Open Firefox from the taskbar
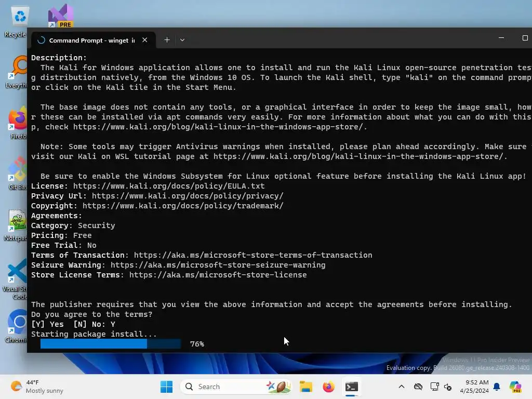 click(328, 387)
